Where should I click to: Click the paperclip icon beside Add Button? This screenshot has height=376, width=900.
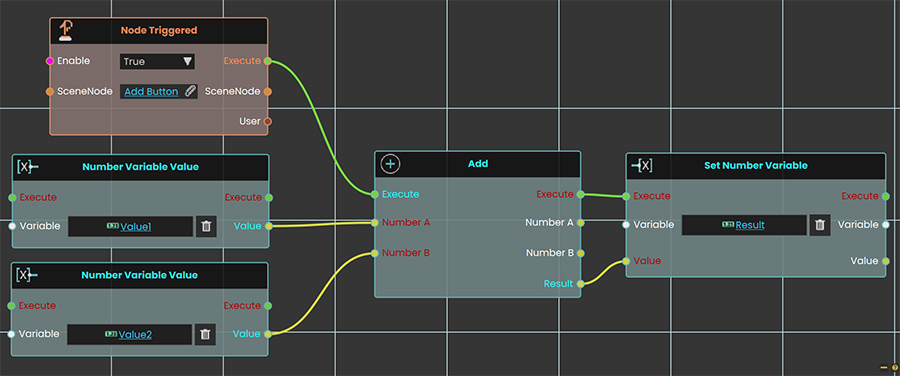click(190, 91)
